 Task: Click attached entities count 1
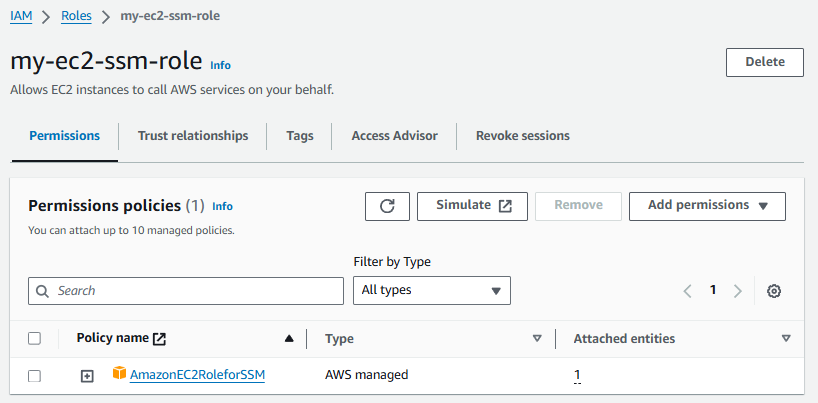click(577, 375)
